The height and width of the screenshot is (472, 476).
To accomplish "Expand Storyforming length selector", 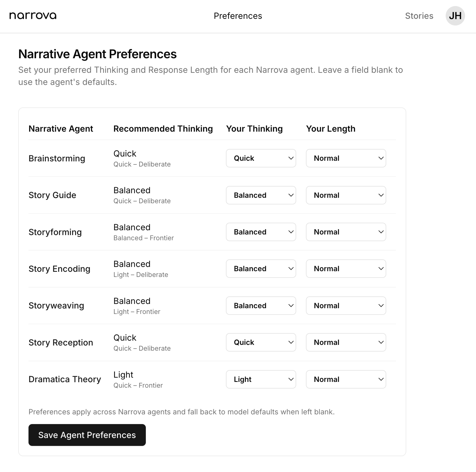I will point(346,232).
